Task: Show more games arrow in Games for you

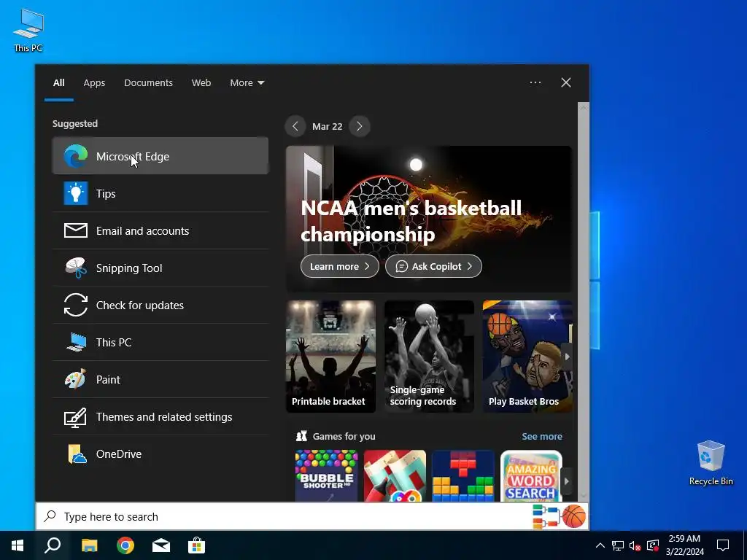Action: coord(566,481)
